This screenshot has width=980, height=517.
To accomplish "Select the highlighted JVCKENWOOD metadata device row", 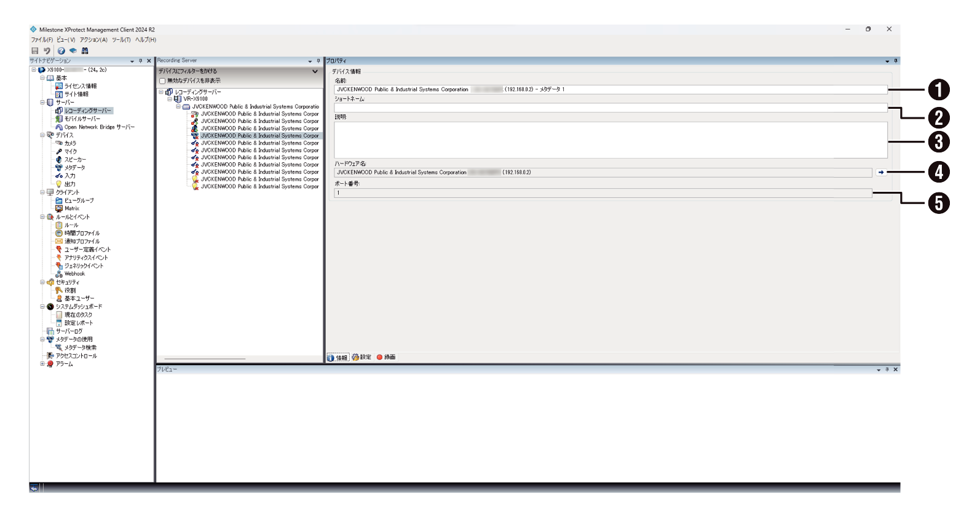I will (x=259, y=136).
